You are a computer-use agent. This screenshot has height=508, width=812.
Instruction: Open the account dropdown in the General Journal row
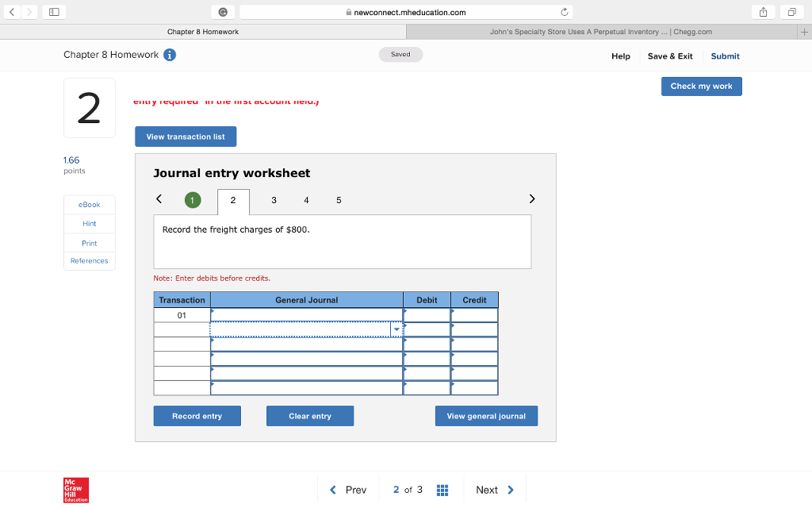396,329
